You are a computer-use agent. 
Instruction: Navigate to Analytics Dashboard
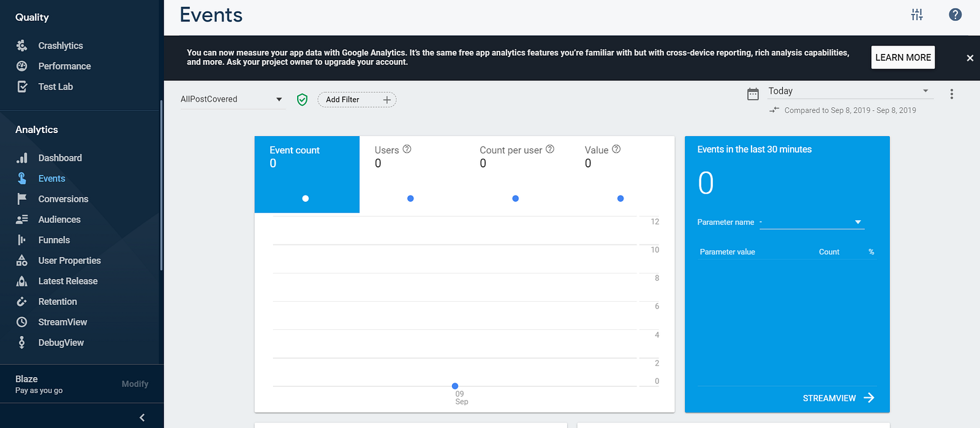coord(60,158)
